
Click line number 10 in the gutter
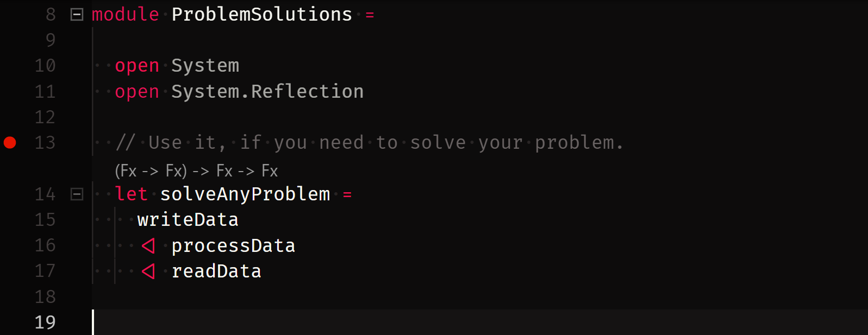click(45, 66)
